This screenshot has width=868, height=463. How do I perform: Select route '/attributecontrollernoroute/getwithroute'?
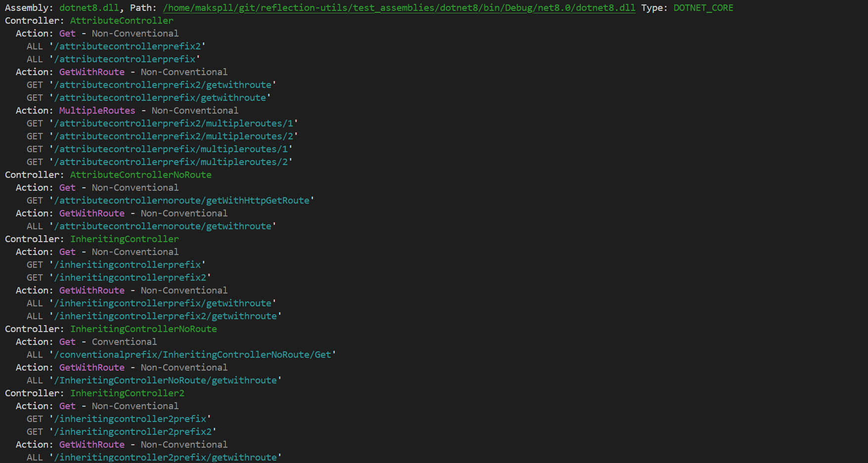163,226
